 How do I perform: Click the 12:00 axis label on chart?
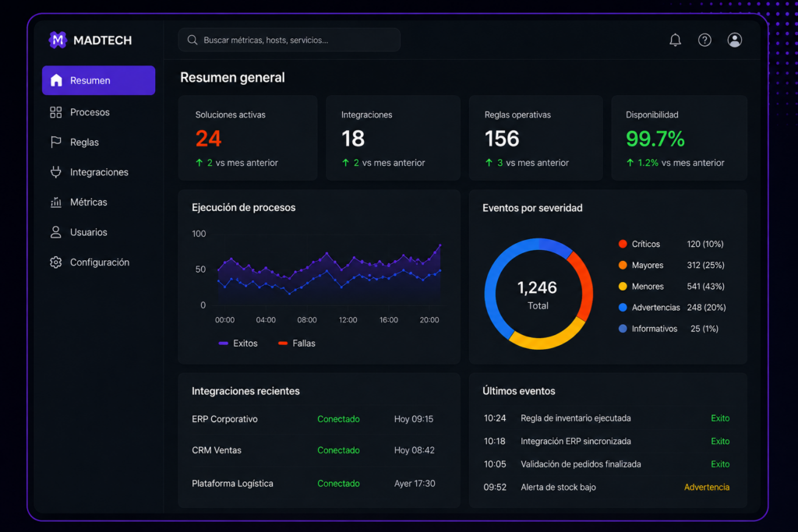tap(348, 320)
